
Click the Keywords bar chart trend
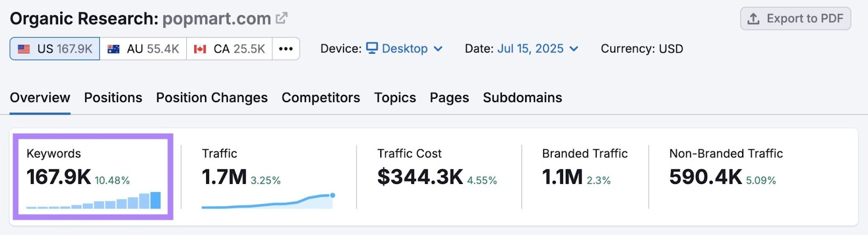click(x=93, y=201)
